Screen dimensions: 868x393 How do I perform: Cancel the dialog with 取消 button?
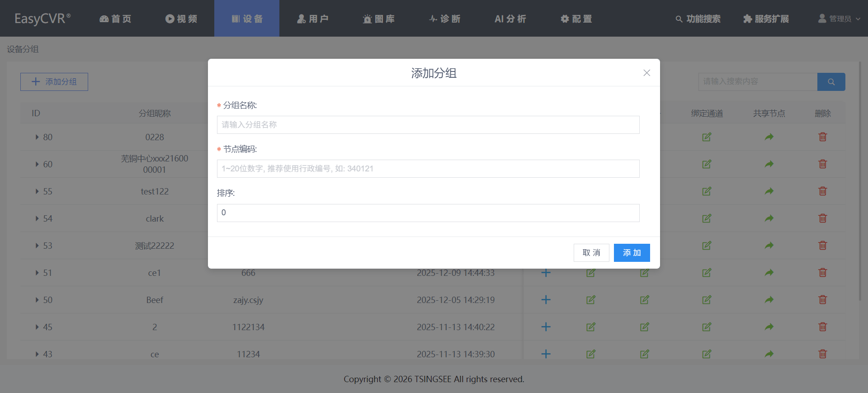coord(591,253)
